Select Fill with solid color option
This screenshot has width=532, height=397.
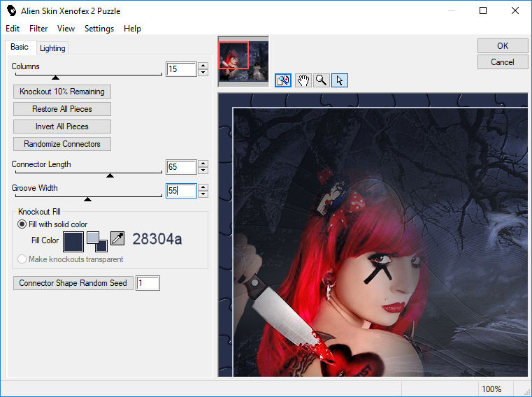pos(52,224)
